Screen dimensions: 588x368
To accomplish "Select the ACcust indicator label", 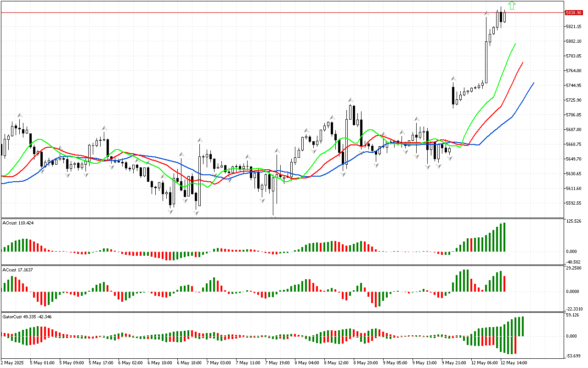I will [18, 270].
